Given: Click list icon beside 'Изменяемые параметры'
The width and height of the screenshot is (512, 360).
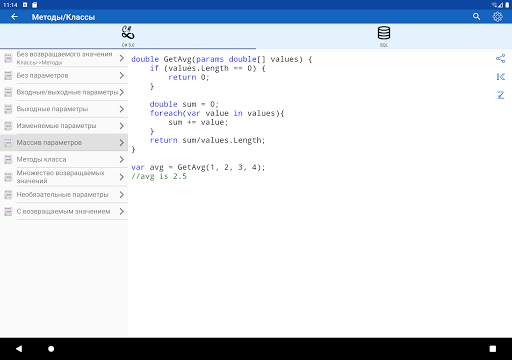Looking at the screenshot, I should pyautogui.click(x=8, y=126).
